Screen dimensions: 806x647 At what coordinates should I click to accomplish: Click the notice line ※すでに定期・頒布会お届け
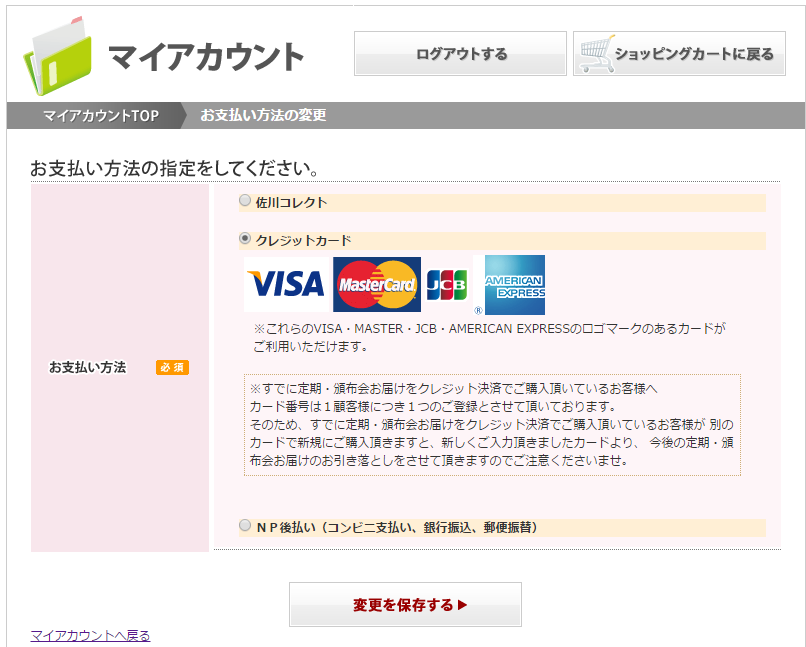coord(453,389)
